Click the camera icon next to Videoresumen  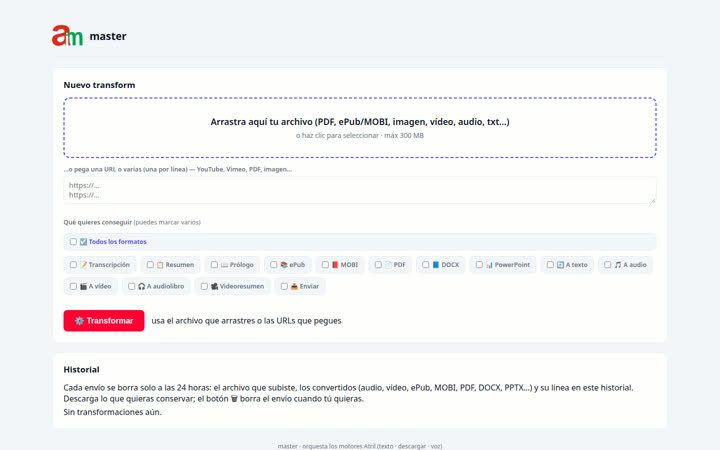(x=214, y=287)
